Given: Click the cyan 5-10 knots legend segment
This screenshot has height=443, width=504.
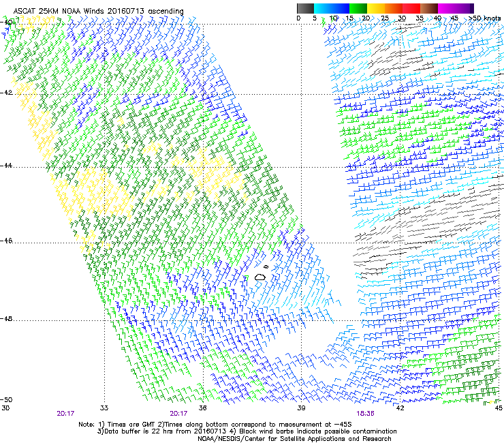Looking at the screenshot, I should point(323,8).
